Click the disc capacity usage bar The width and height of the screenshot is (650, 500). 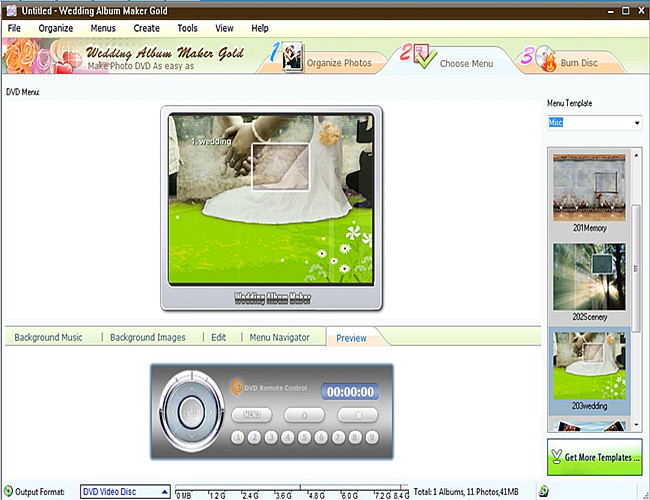tap(292, 492)
